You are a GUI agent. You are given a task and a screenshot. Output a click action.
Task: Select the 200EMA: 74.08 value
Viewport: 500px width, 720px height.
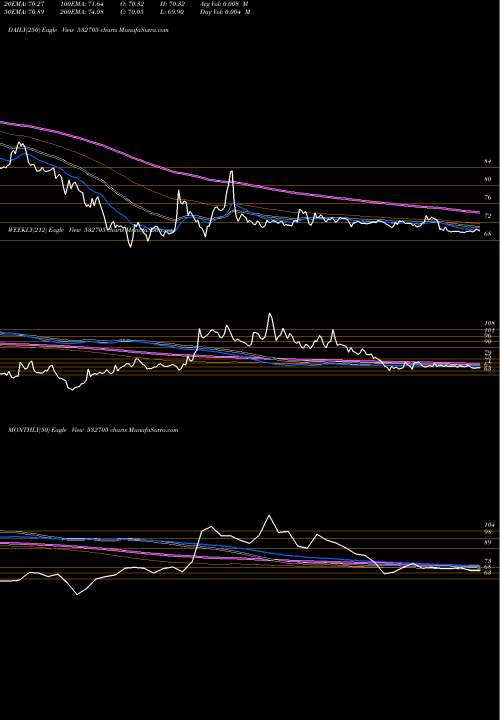coord(84,11)
